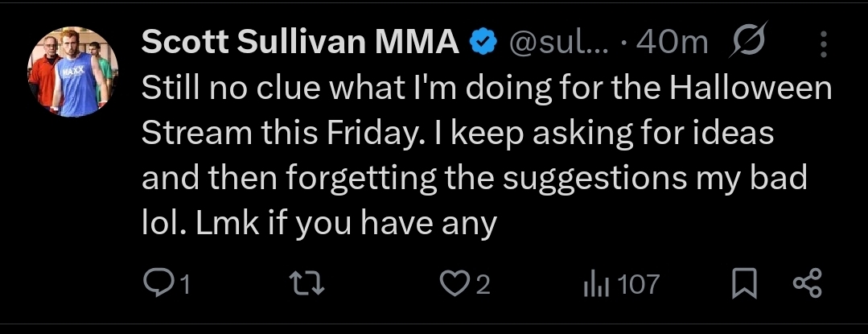The image size is (868, 334).
Task: Open the view analytics bar chart icon
Action: 594,283
